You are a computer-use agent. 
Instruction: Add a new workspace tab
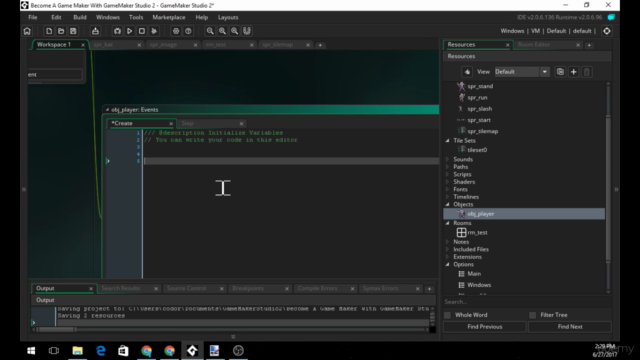coord(320,45)
